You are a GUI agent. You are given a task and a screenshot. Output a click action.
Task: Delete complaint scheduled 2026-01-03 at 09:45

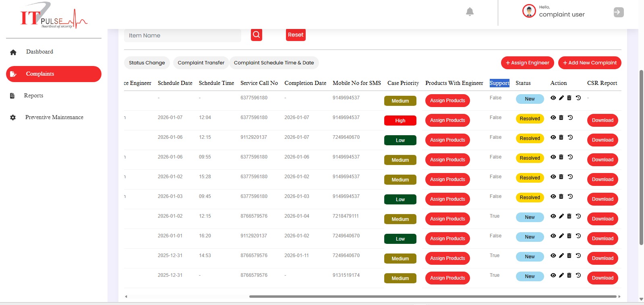561,196
